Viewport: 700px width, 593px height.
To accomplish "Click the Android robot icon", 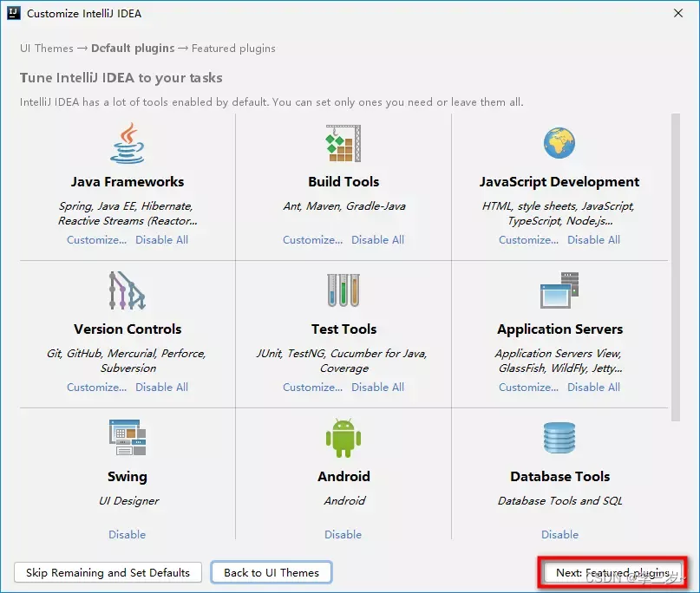I will point(343,438).
